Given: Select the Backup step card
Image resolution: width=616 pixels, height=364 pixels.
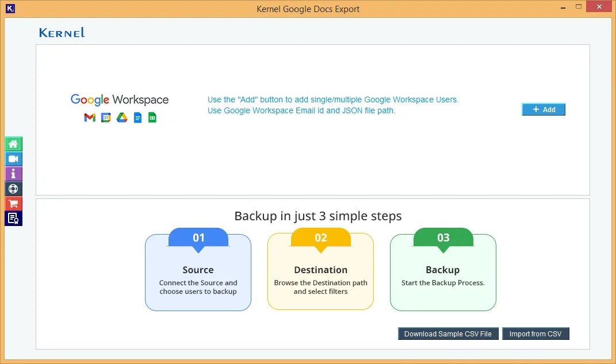Looking at the screenshot, I should [x=443, y=276].
